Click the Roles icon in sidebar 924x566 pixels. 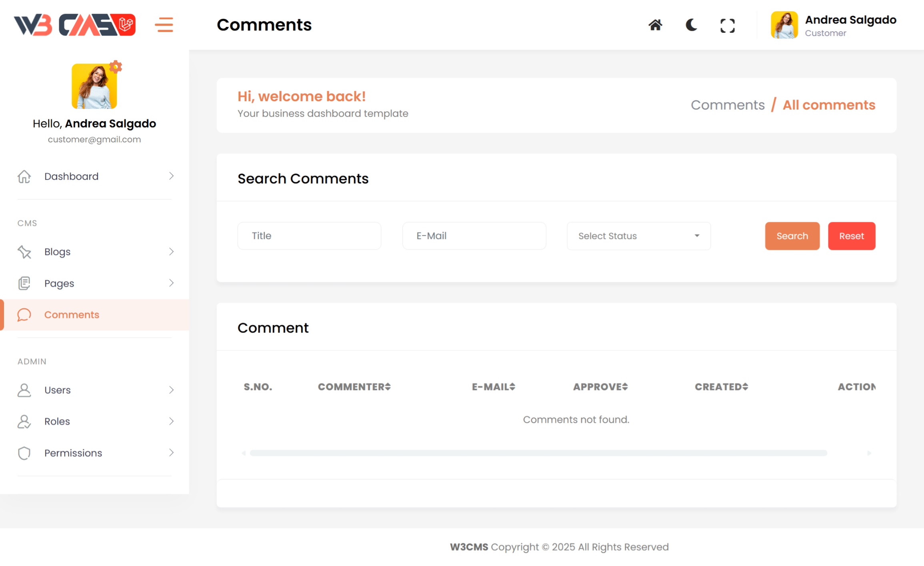click(24, 421)
